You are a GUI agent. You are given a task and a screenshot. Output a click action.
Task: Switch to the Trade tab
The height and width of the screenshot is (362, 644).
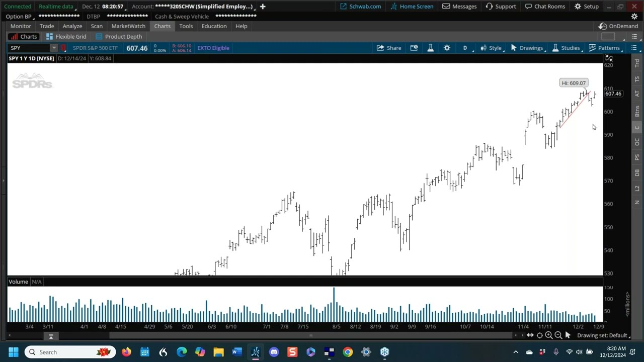click(47, 26)
